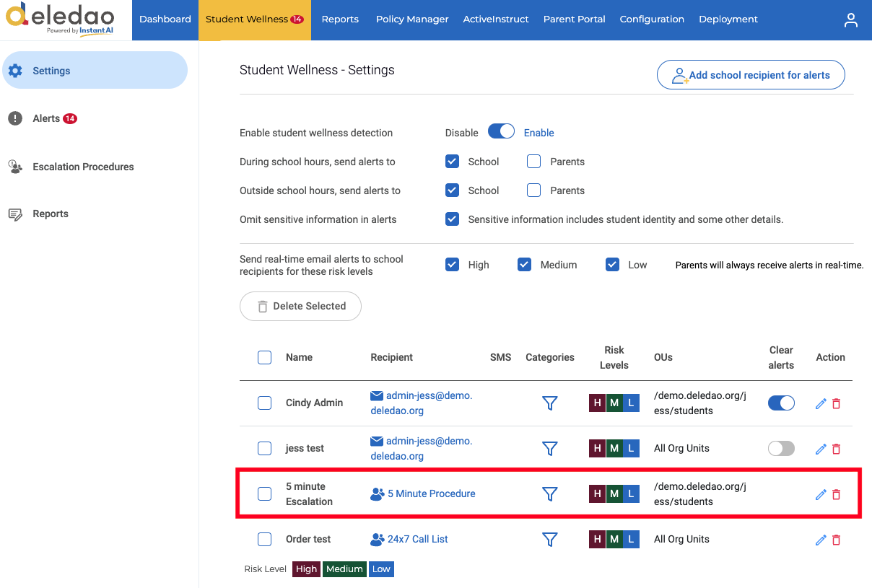The width and height of the screenshot is (872, 588).
Task: Delete 5 minute Escalation using trash icon
Action: [x=837, y=495]
